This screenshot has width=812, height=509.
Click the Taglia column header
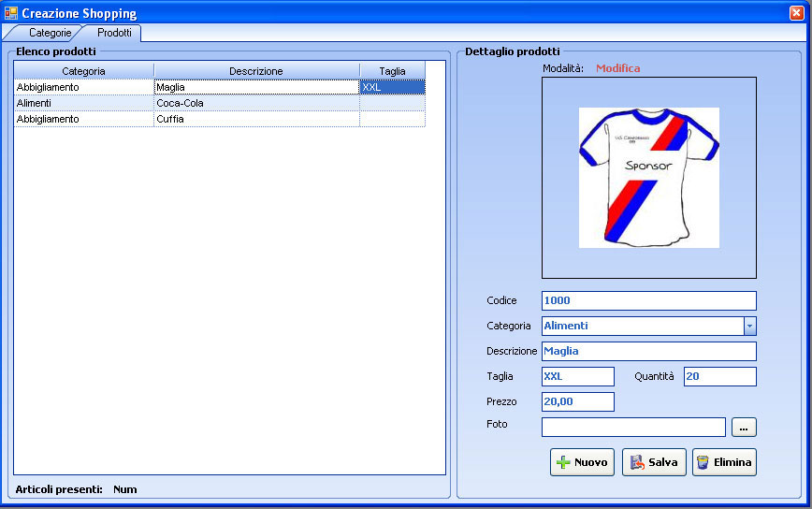pos(392,71)
